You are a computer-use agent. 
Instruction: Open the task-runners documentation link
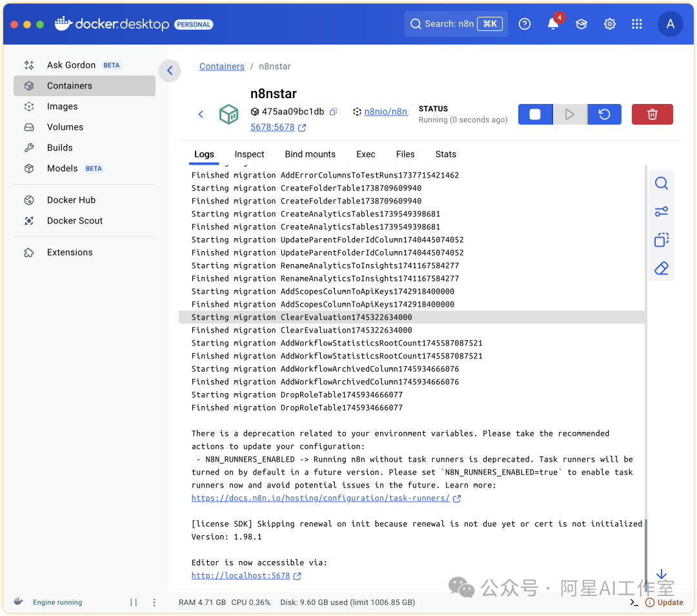(x=321, y=498)
